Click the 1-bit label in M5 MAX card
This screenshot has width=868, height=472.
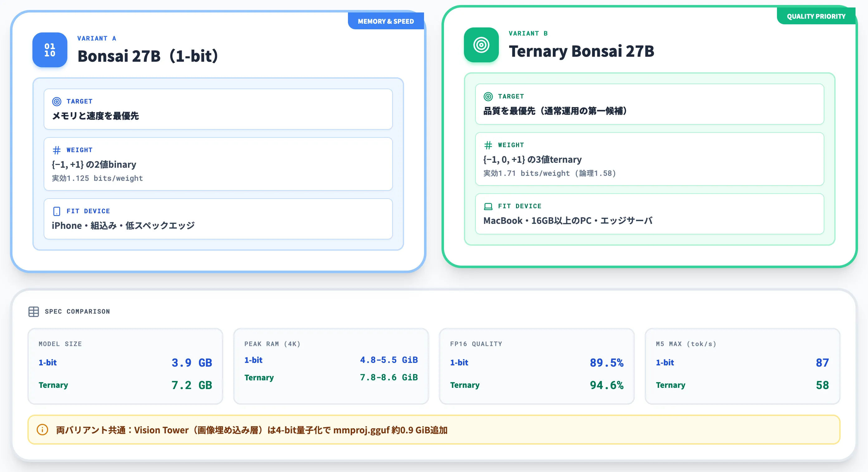pyautogui.click(x=665, y=363)
